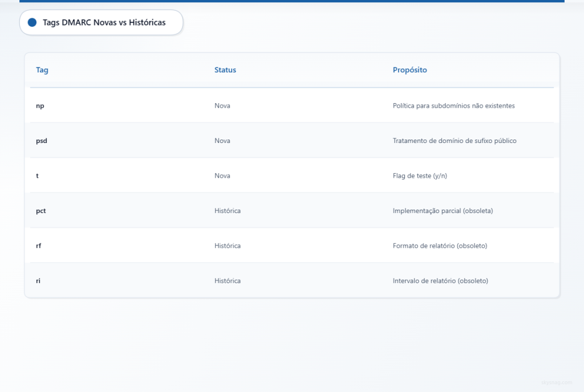Select the 'ri' tag cell
This screenshot has width=584, height=392.
click(x=38, y=281)
